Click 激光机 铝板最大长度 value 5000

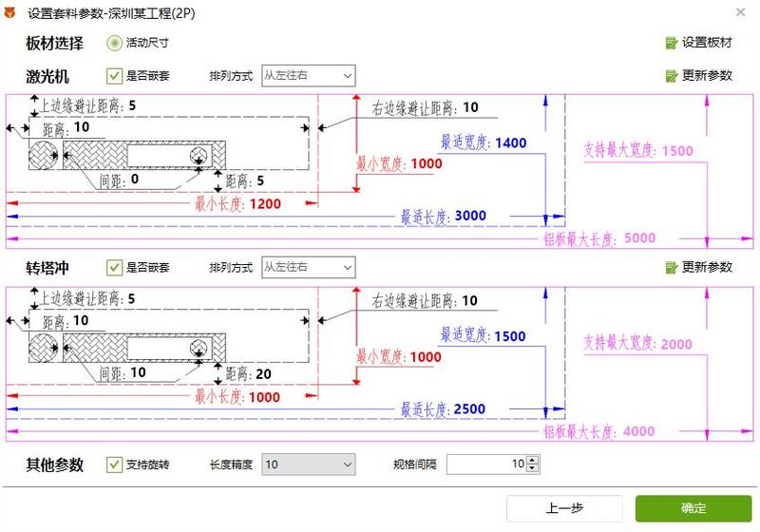point(639,237)
